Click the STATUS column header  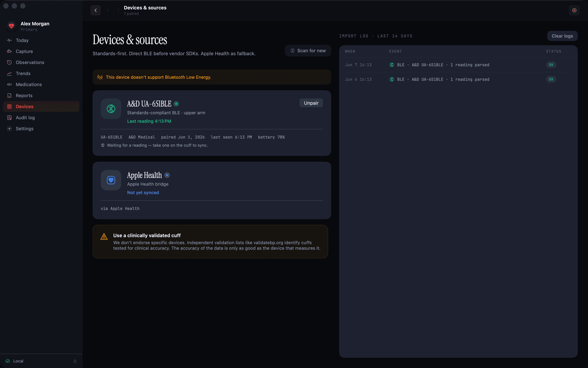554,51
